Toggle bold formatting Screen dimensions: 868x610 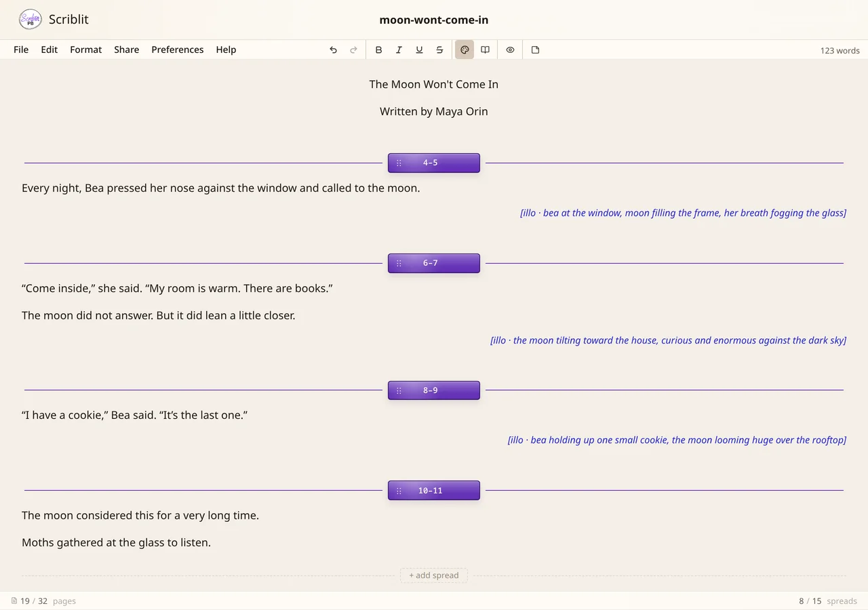378,49
